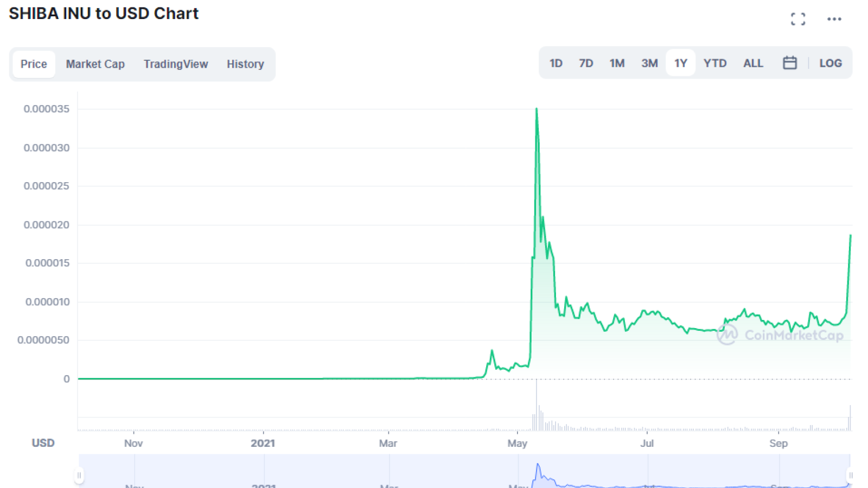The width and height of the screenshot is (868, 488).
Task: Click the 0.000030 y-axis label
Action: point(47,147)
